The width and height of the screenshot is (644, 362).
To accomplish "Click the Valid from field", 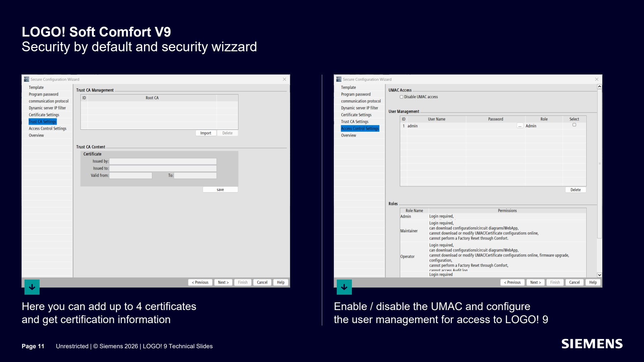I will (131, 176).
